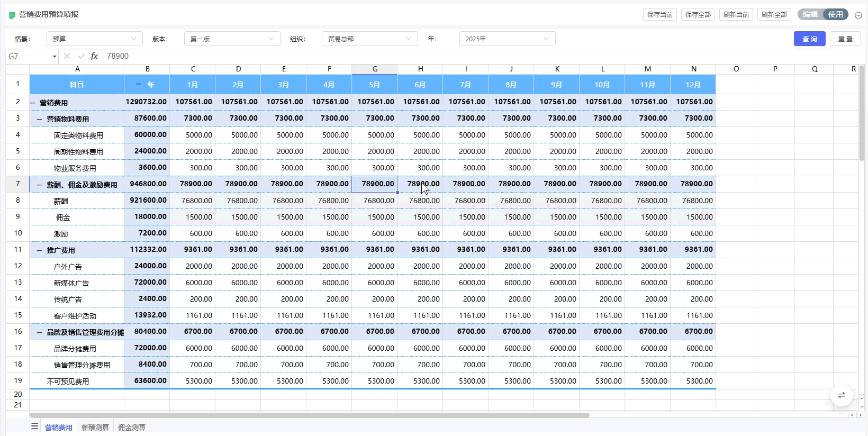Select the 周期性物料费用 row label
The height and width of the screenshot is (436, 868).
[78, 152]
